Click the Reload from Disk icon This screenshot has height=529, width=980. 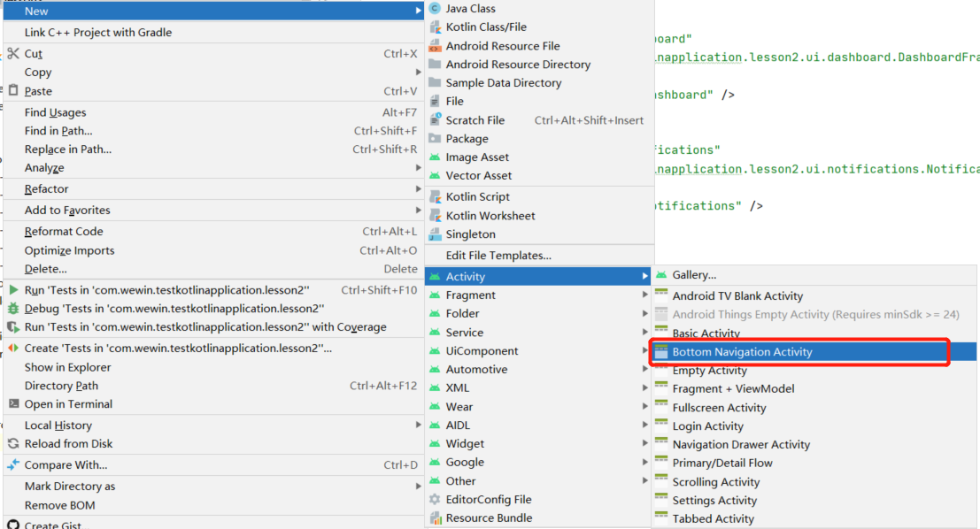tap(13, 443)
